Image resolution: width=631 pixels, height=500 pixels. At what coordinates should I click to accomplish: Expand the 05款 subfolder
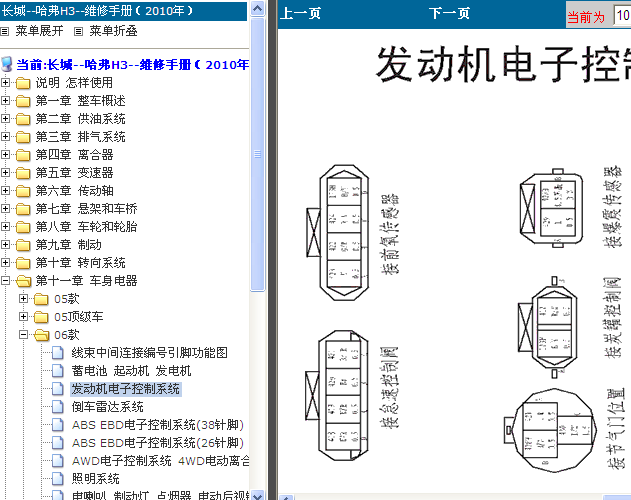click(x=23, y=298)
